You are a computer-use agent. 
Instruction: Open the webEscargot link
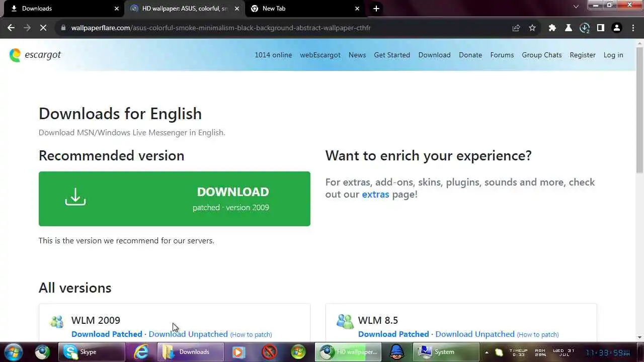[320, 55]
